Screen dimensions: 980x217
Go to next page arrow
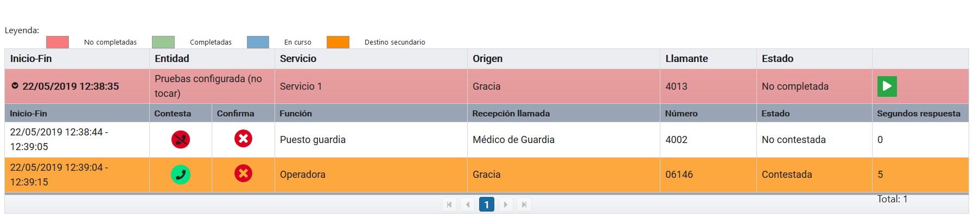click(505, 204)
